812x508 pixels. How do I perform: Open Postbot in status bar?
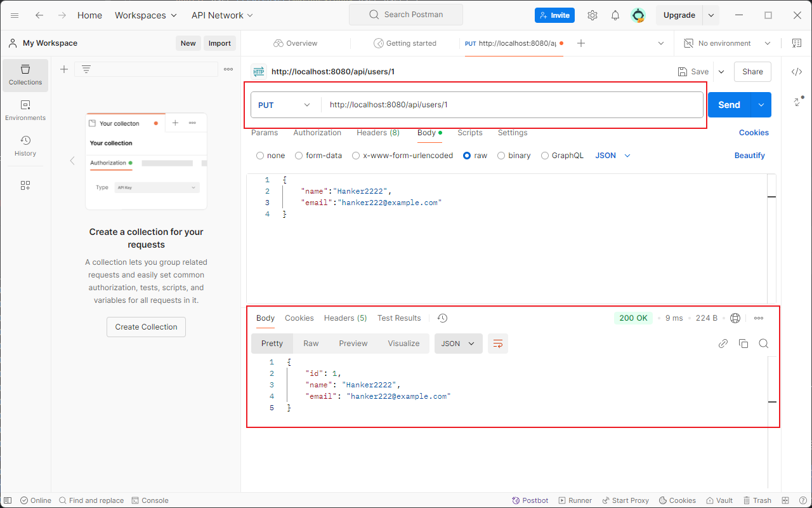tap(530, 500)
